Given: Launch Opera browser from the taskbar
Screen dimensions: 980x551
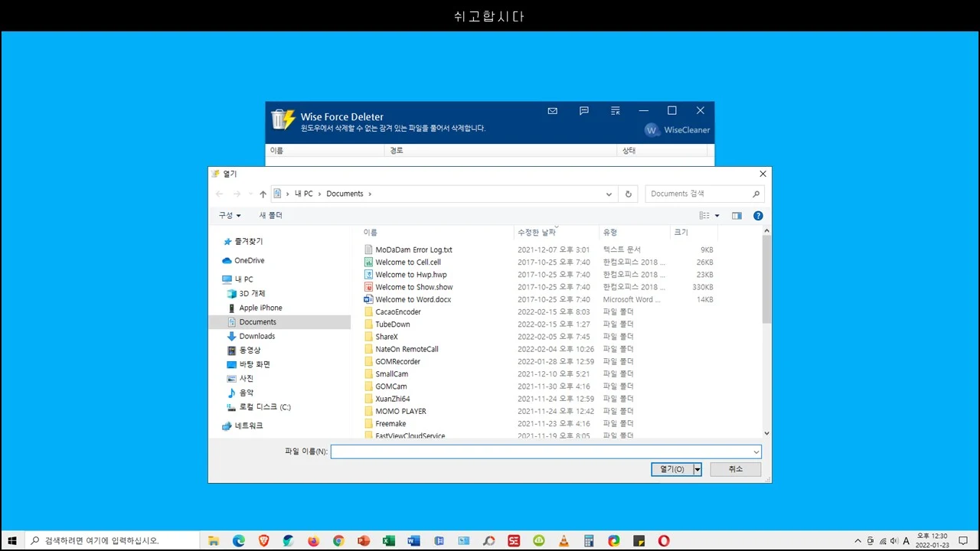Looking at the screenshot, I should (664, 541).
